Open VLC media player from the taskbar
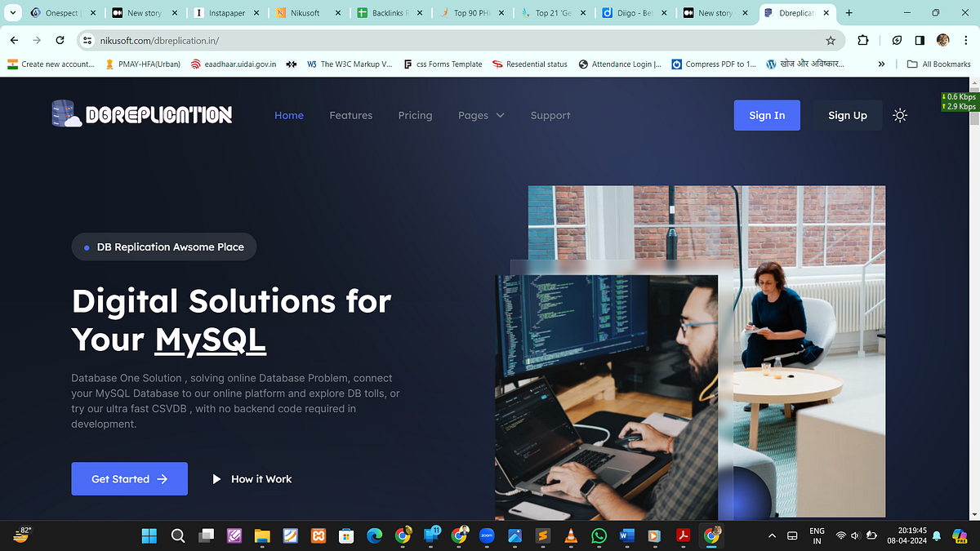 coord(571,536)
